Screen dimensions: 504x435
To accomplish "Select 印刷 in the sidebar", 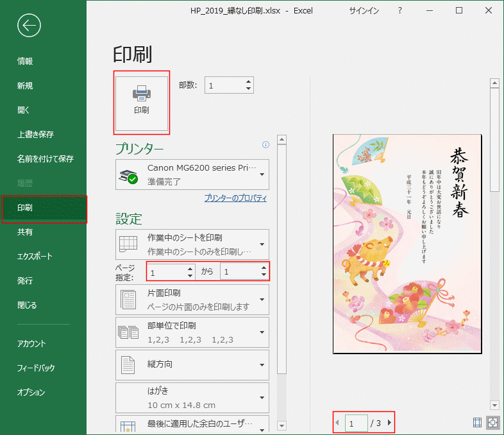I will click(44, 208).
